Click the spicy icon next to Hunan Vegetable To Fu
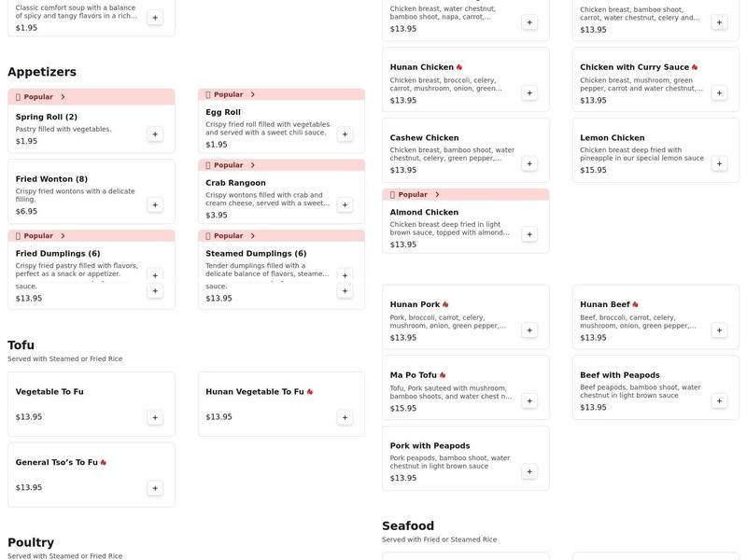747x560 pixels. point(308,390)
